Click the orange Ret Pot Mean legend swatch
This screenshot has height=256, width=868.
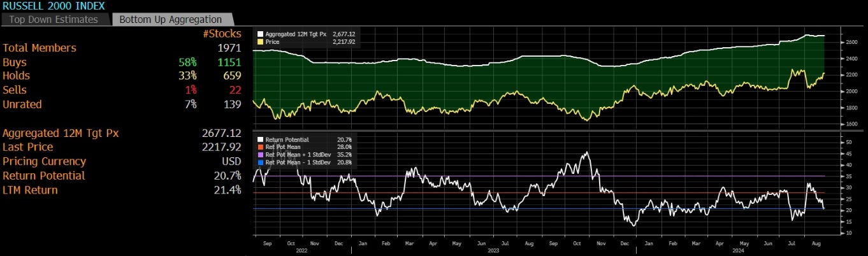click(260, 147)
